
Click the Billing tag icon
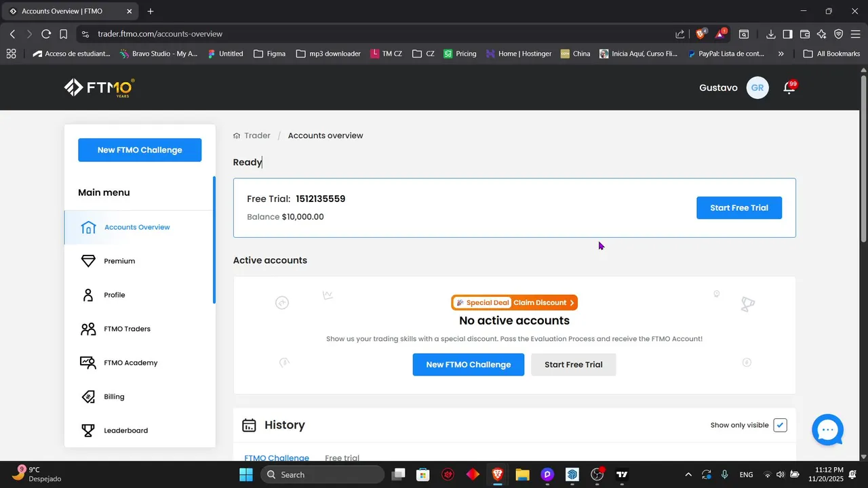pyautogui.click(x=88, y=396)
